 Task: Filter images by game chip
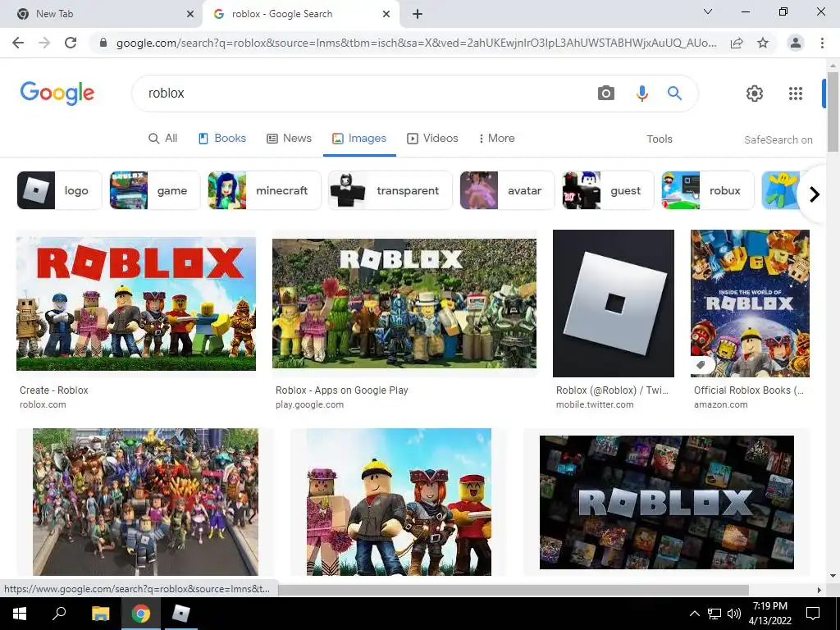coord(154,190)
